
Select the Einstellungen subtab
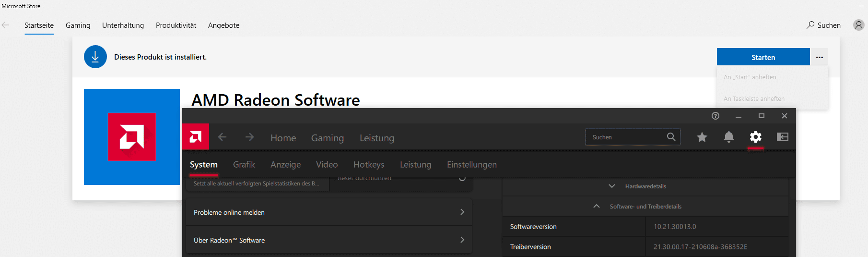point(472,165)
